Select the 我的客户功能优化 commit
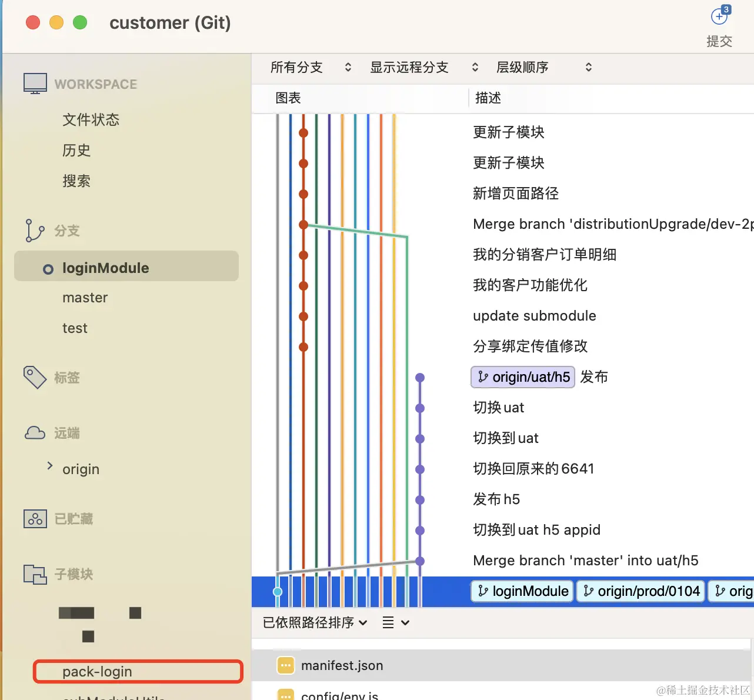Screen dimensions: 754x700 [530, 285]
